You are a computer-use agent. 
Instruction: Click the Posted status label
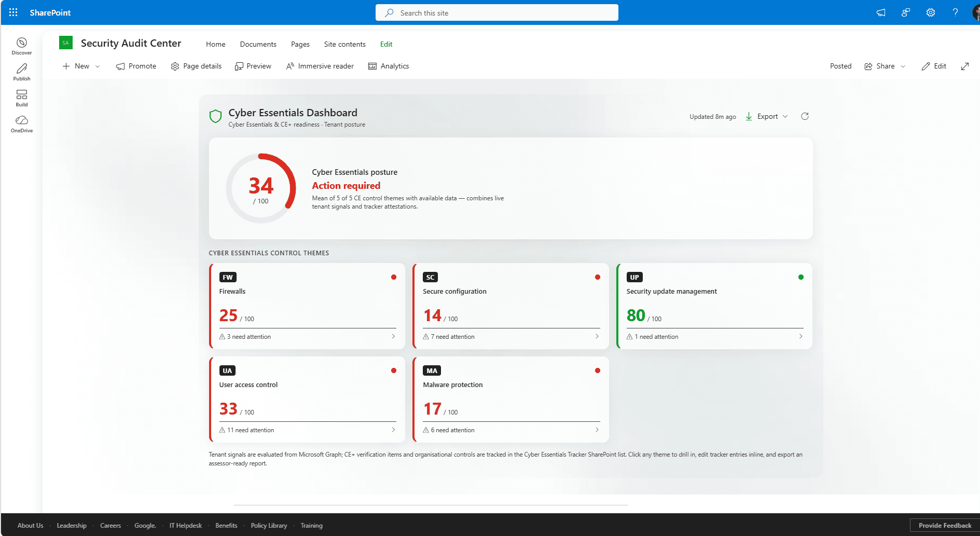click(840, 66)
